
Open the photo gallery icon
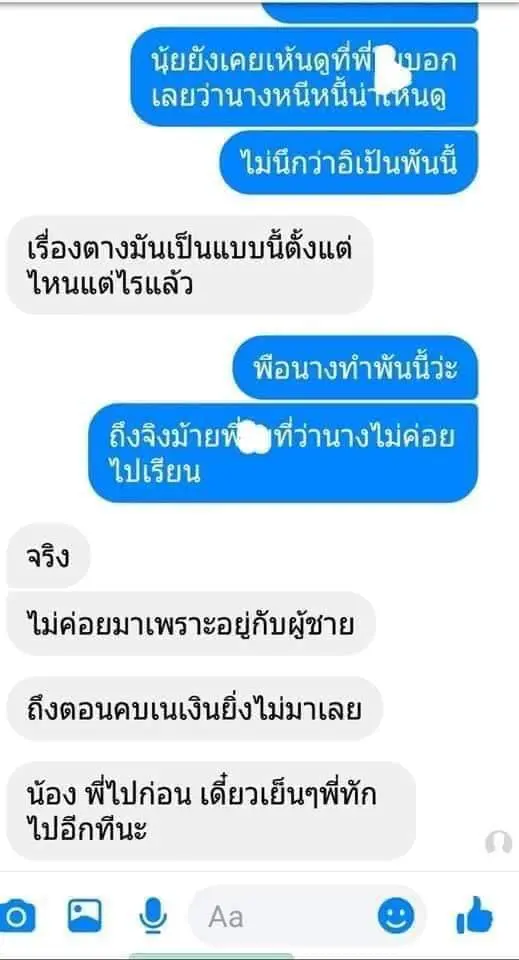coord(85,915)
